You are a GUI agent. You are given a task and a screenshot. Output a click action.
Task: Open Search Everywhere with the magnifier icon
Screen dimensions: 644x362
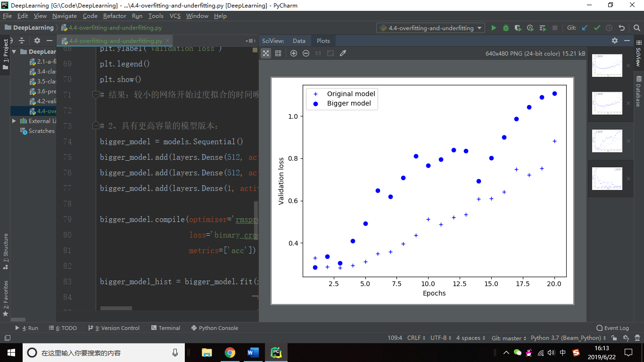637,28
